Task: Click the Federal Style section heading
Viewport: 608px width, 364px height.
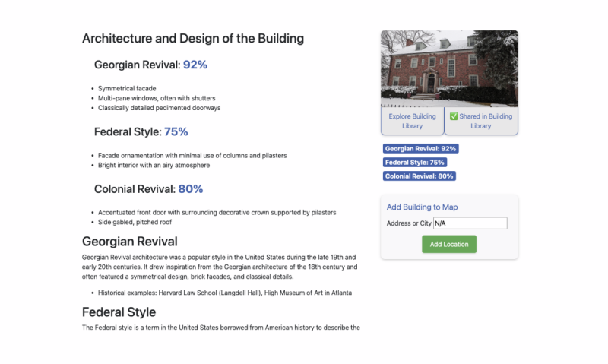Action: [x=119, y=312]
